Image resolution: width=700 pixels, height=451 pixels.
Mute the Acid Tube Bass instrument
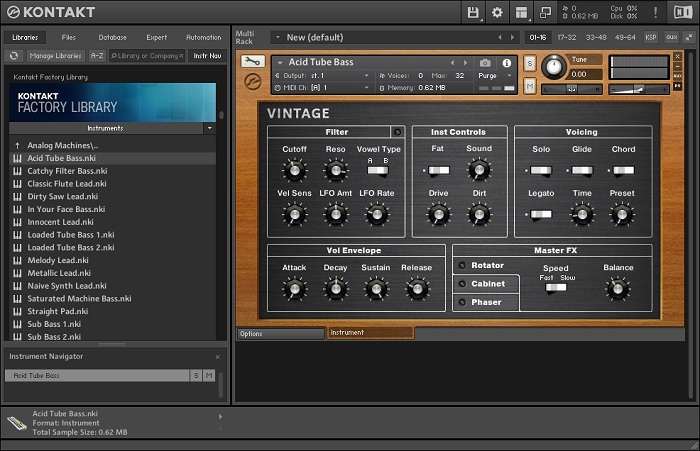coord(529,86)
